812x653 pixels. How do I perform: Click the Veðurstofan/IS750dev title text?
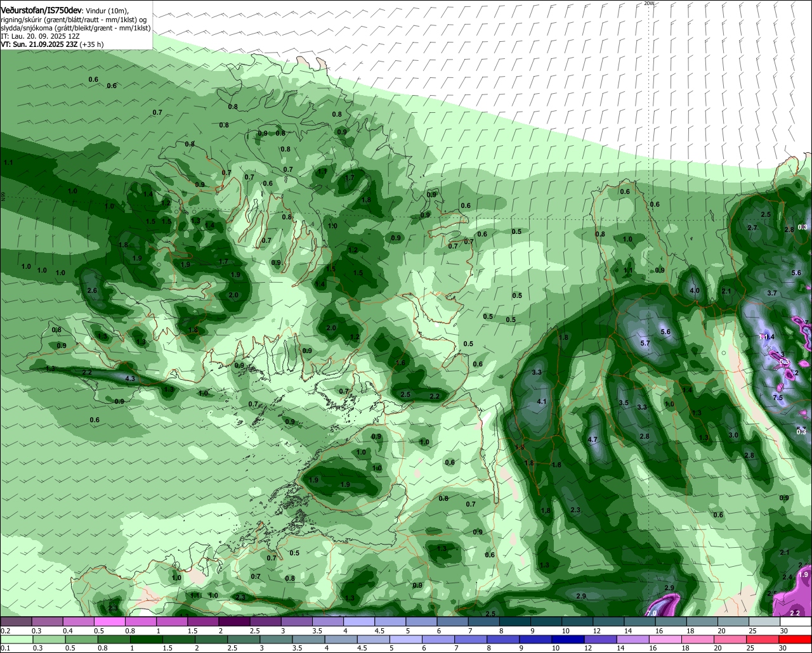(41, 11)
